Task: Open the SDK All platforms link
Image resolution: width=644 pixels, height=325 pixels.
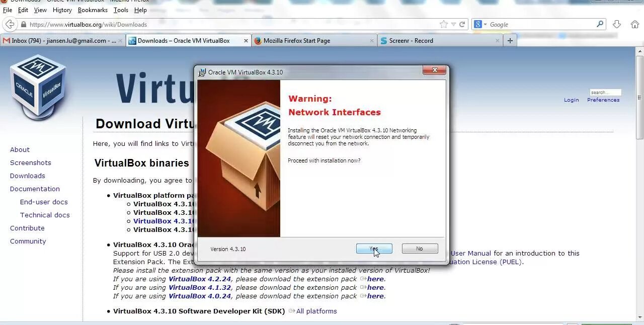Action: (x=316, y=311)
